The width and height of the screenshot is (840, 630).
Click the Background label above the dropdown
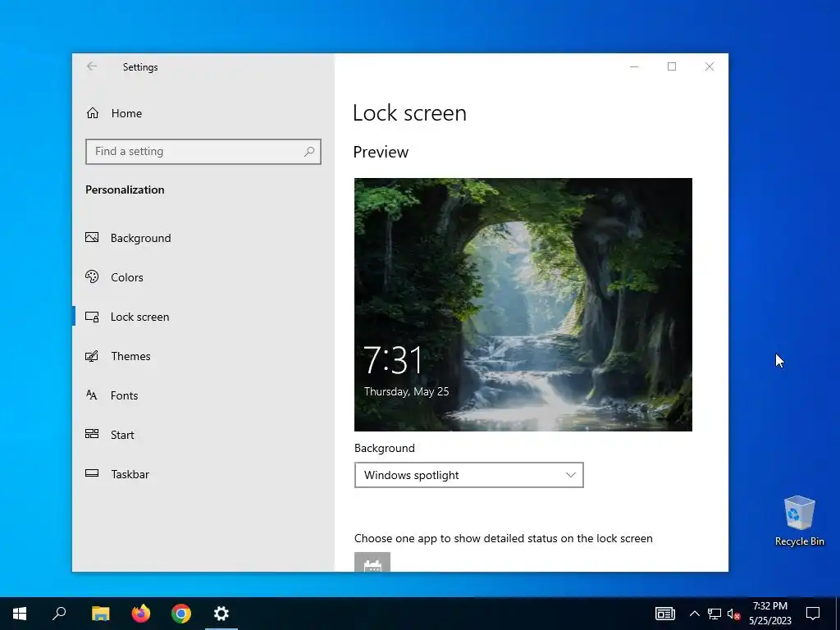coord(385,449)
